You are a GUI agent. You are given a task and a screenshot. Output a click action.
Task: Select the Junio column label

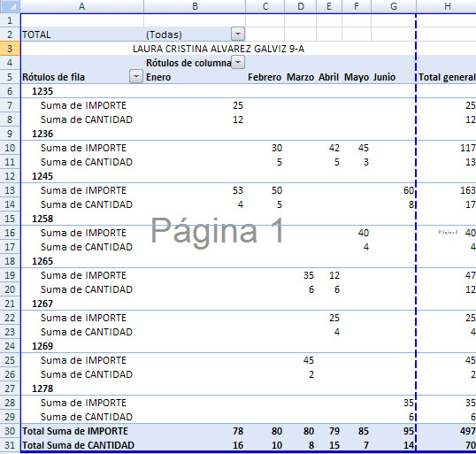pos(384,77)
